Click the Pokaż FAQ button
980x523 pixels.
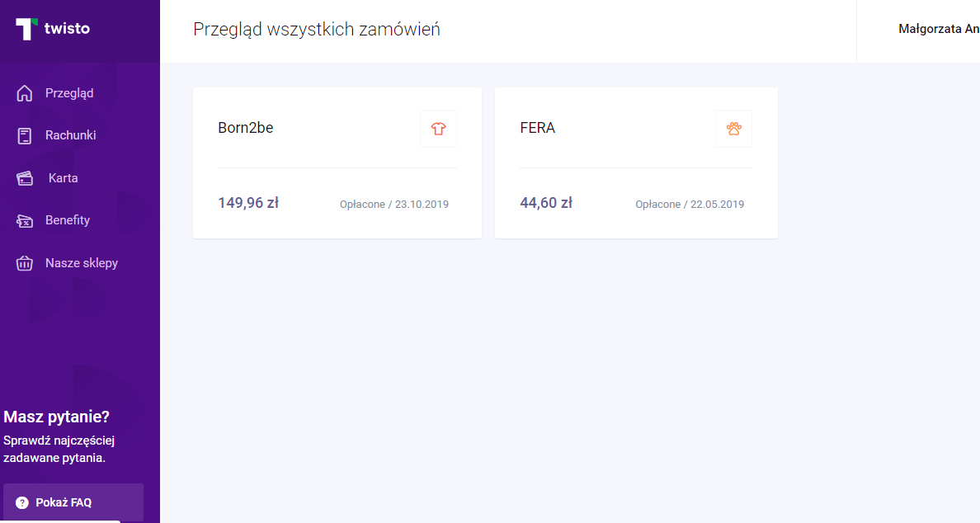click(x=73, y=502)
